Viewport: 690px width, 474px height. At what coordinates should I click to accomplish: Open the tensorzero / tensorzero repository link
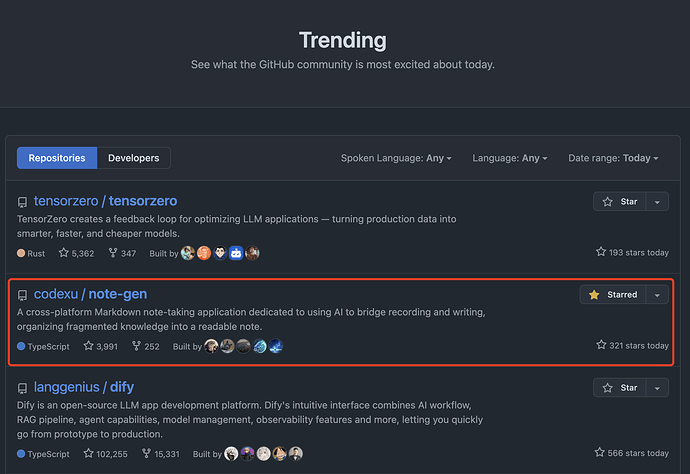106,201
